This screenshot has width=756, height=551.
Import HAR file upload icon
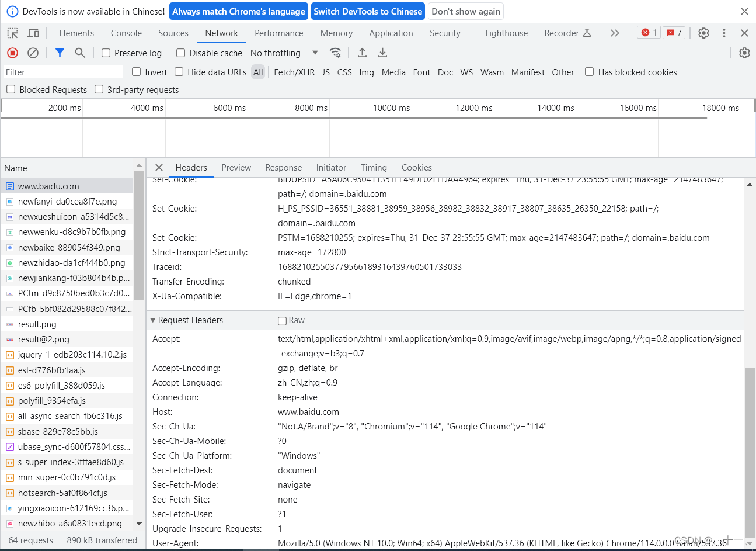pos(362,53)
